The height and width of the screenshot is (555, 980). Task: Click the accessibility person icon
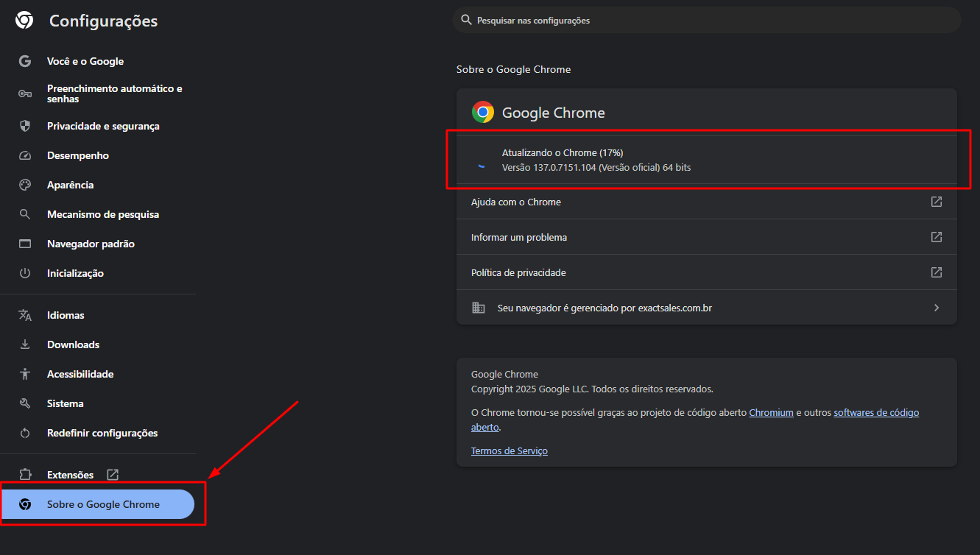click(x=25, y=374)
